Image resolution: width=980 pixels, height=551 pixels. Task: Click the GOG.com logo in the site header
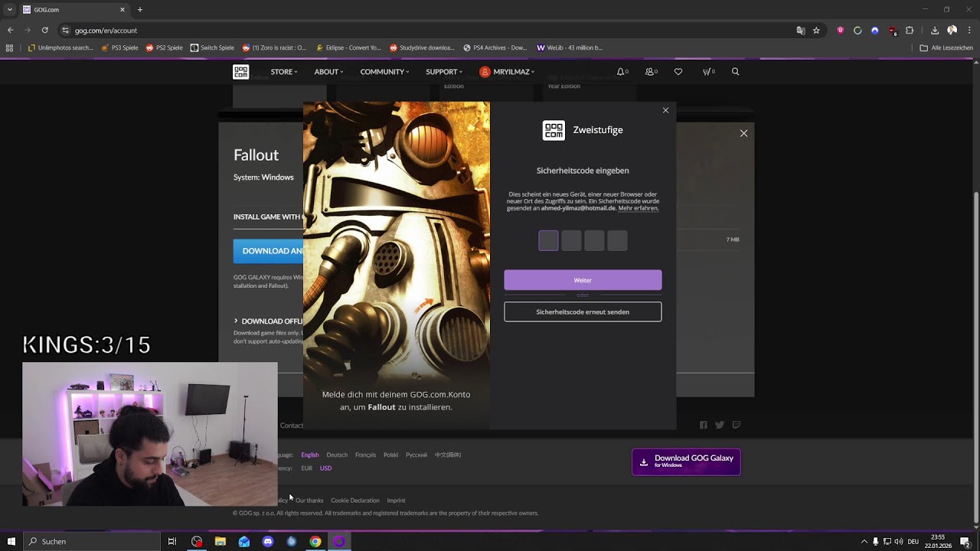coord(241,72)
